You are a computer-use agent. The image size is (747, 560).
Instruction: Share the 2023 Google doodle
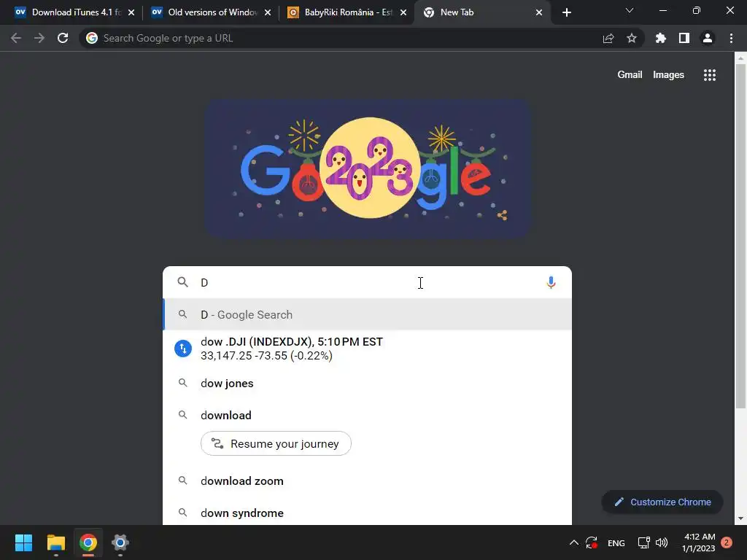tap(502, 215)
